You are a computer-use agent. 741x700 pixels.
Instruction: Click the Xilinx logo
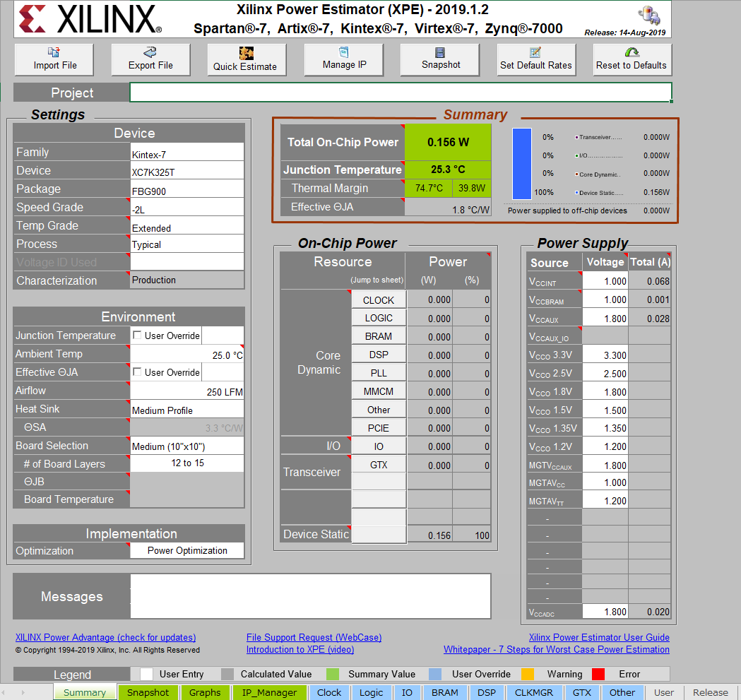click(90, 19)
